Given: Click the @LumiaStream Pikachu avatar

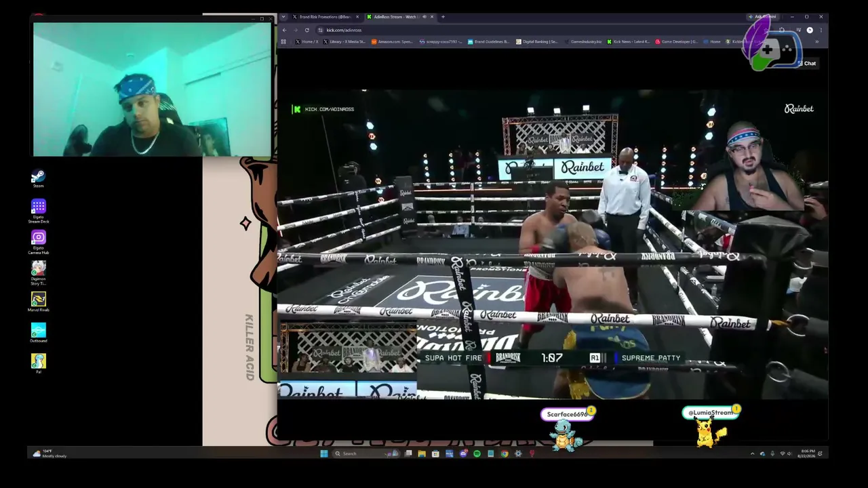Looking at the screenshot, I should click(x=709, y=434).
